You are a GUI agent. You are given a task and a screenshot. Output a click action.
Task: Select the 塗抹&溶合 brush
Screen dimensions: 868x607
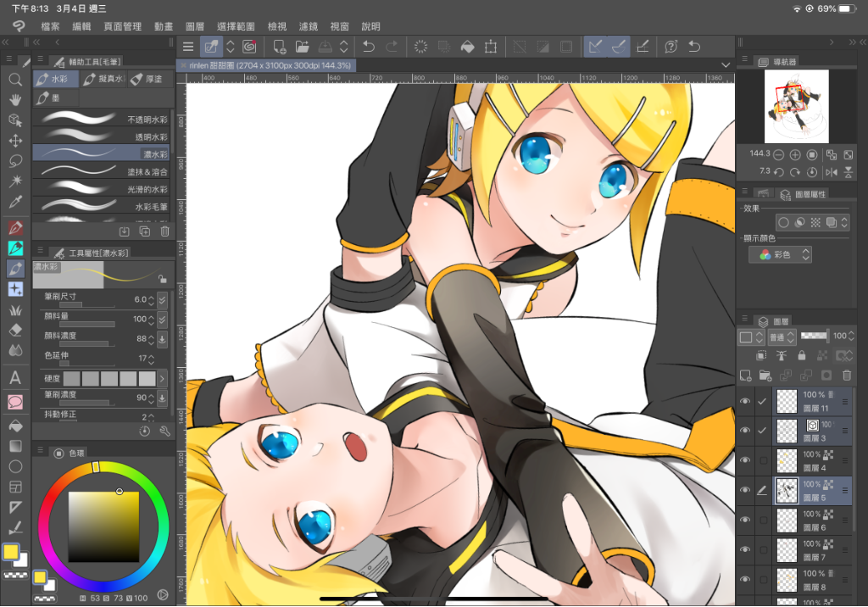pyautogui.click(x=102, y=170)
